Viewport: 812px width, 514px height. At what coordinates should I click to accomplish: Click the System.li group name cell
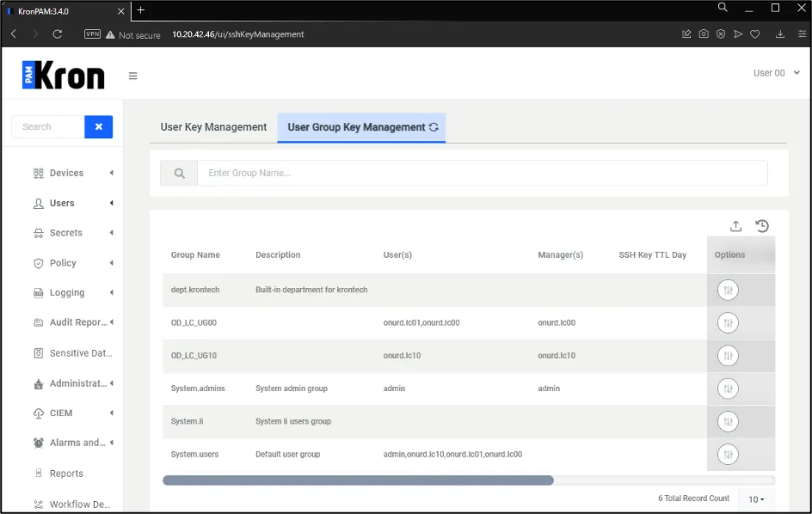pos(187,421)
